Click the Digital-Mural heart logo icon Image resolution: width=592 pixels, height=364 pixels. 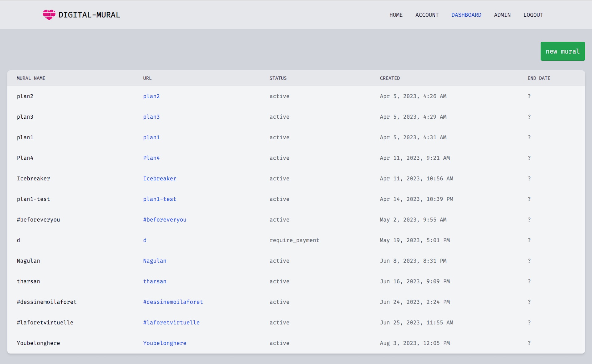pyautogui.click(x=49, y=14)
